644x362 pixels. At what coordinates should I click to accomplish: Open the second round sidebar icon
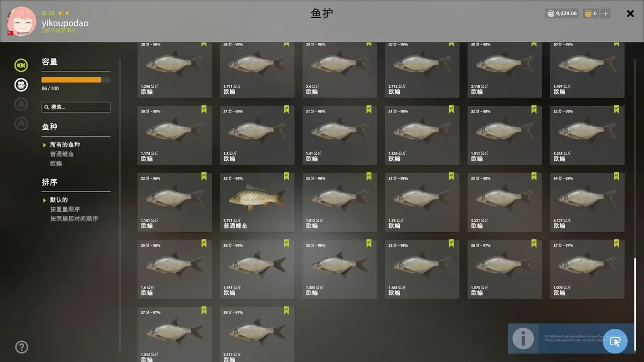click(21, 84)
